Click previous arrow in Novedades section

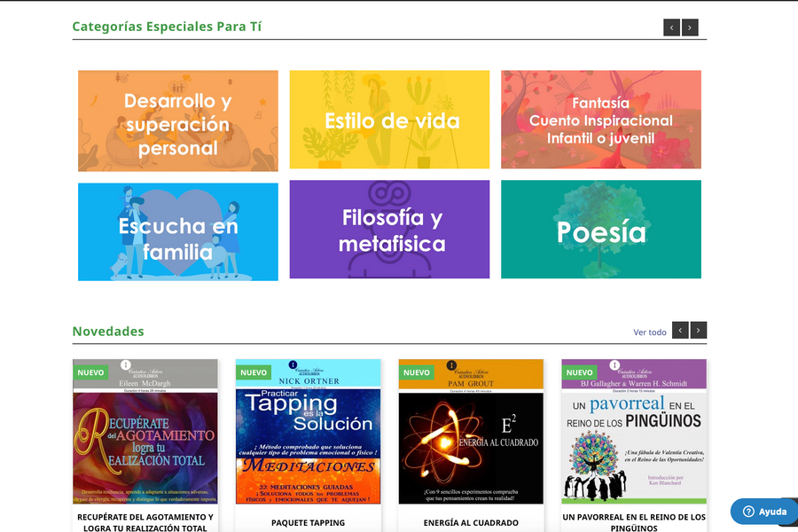(680, 330)
